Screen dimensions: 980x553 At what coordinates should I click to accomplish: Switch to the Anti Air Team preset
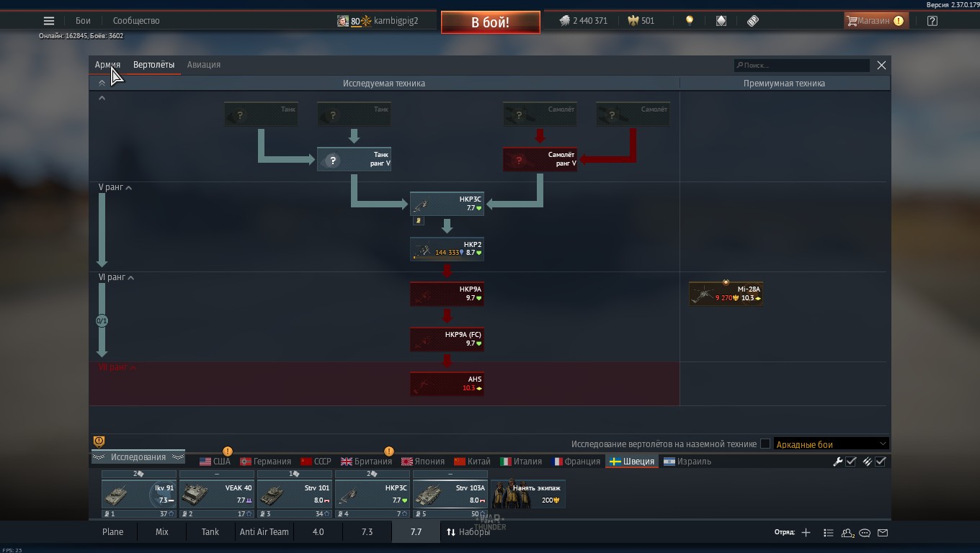(264, 532)
